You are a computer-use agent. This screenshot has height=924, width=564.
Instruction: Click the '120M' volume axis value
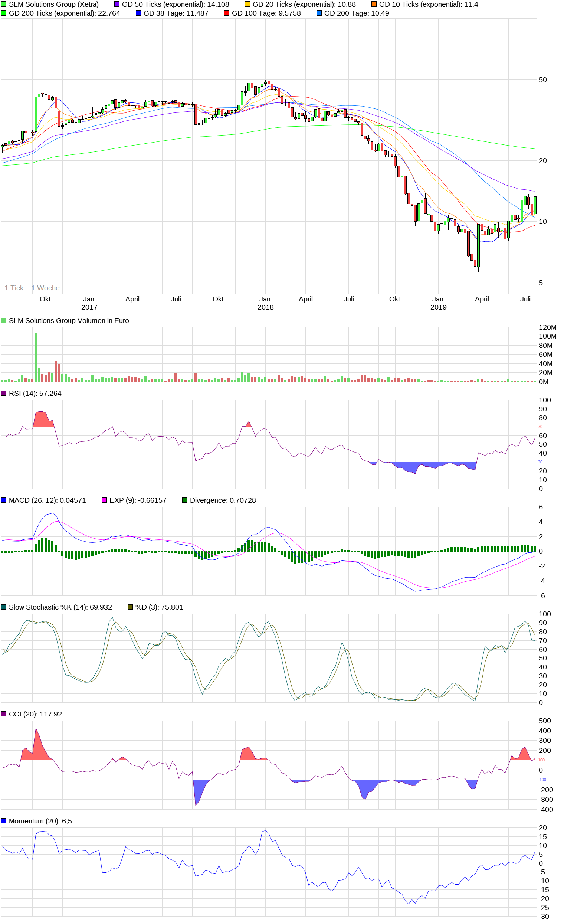coord(548,327)
